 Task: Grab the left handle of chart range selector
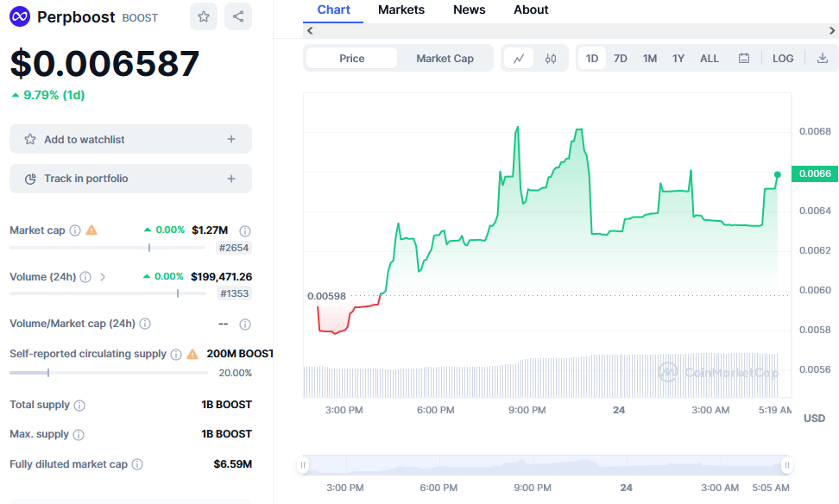pyautogui.click(x=303, y=465)
